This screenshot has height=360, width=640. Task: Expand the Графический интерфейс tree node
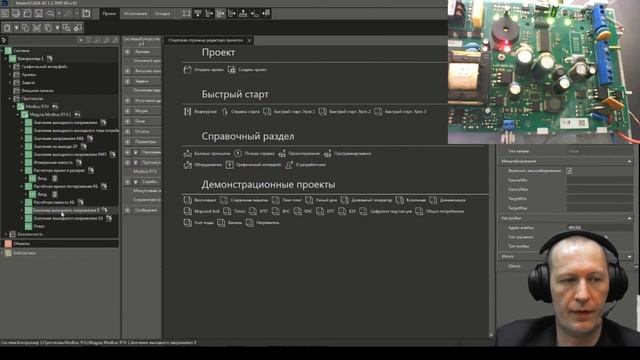click(x=10, y=67)
